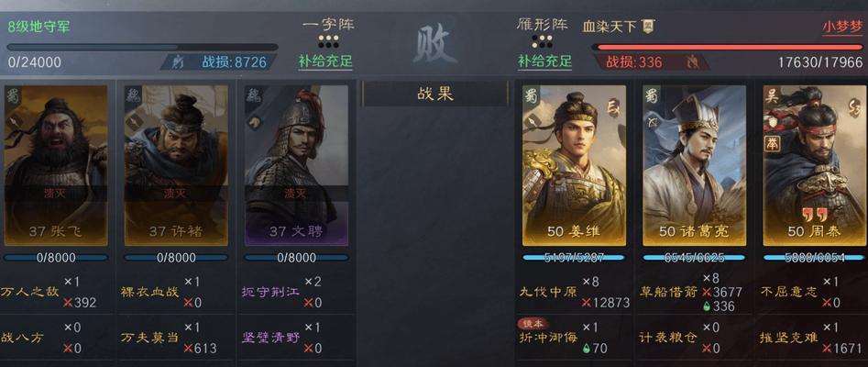Click the 蜀 faction badge on 姜维 card

point(532,94)
